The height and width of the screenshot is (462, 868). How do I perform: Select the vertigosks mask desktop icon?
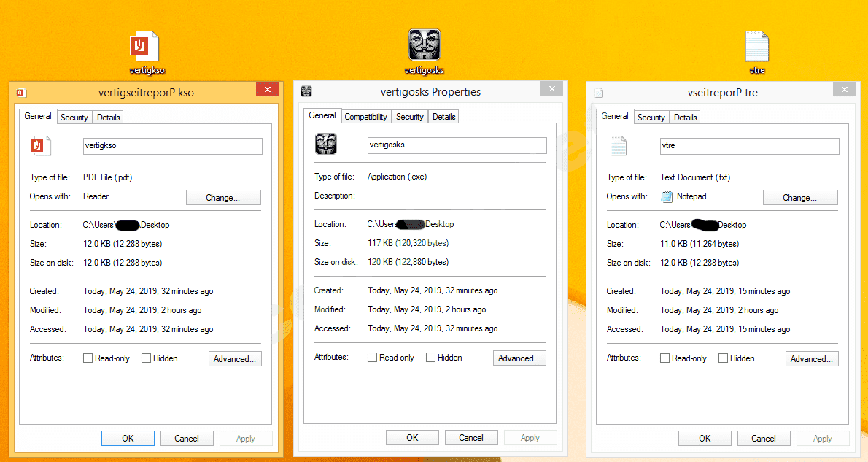(x=424, y=52)
